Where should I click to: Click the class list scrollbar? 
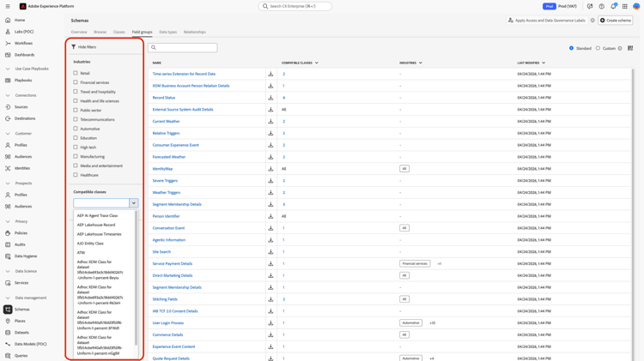click(x=136, y=278)
